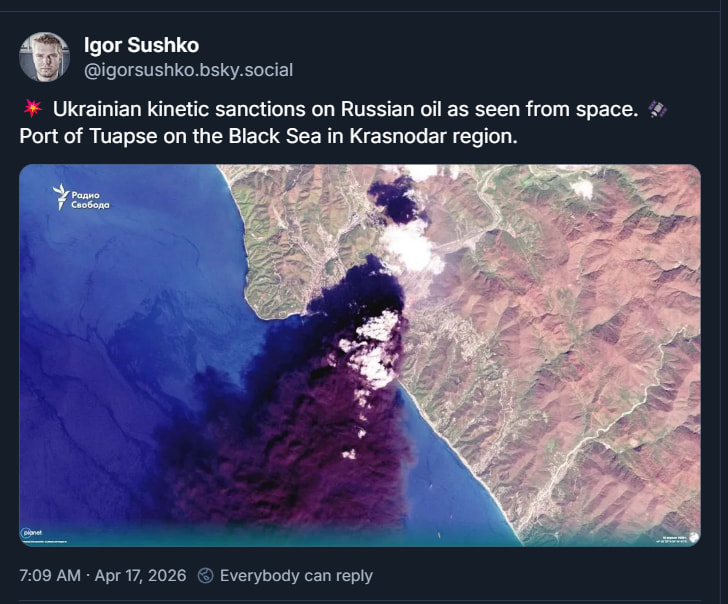Click the 7:09 AM post timestamp

pos(50,575)
